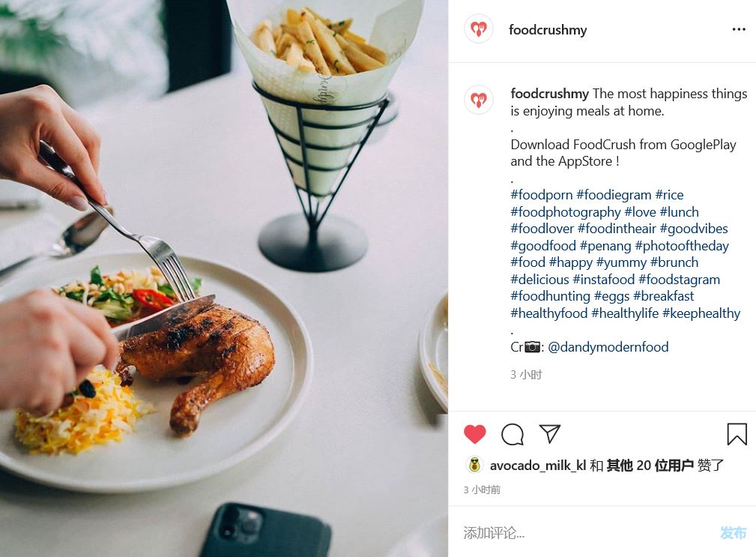Click the blue 发布 post button
The image size is (756, 557).
pyautogui.click(x=733, y=532)
